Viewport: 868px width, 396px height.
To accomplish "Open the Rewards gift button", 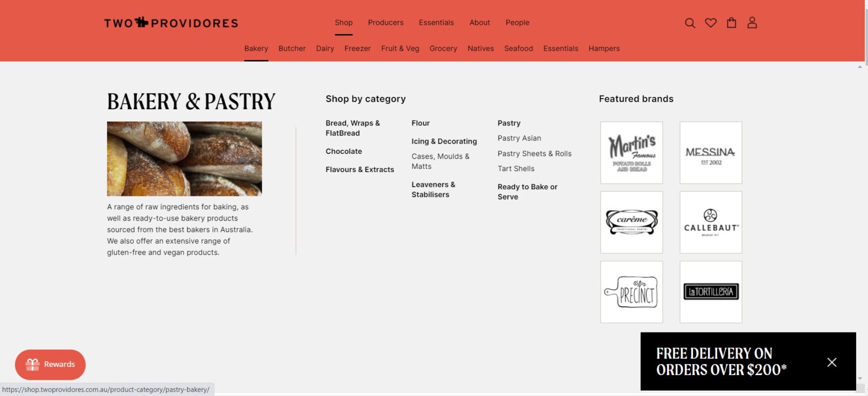I will (x=51, y=364).
